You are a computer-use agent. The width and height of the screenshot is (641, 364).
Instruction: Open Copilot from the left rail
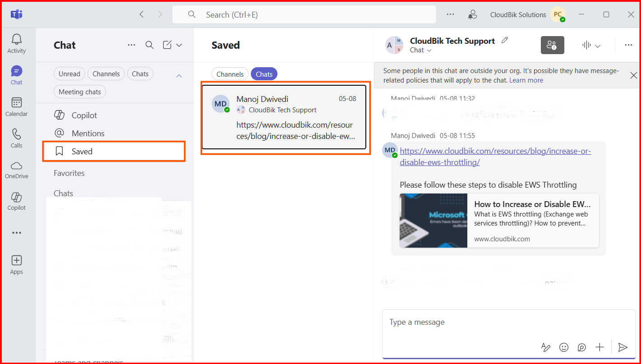point(16,200)
